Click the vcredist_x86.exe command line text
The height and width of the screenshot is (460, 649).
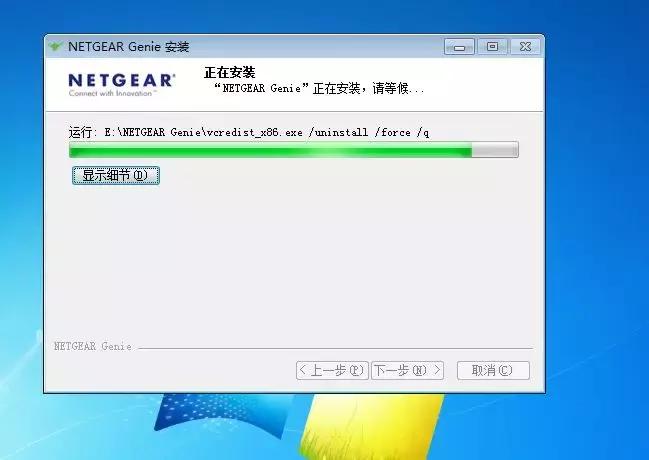point(249,132)
